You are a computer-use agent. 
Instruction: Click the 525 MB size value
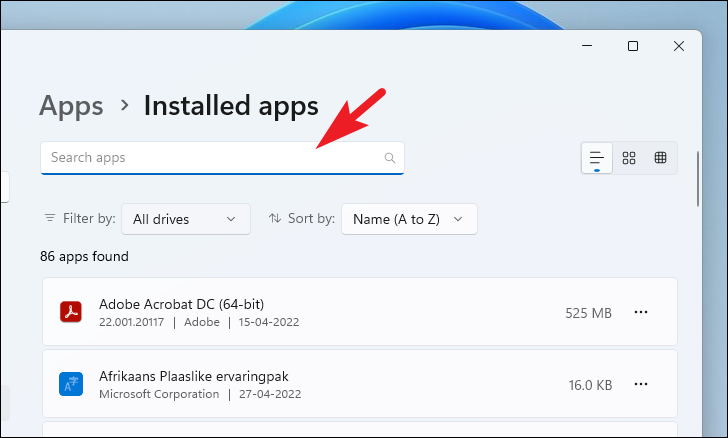(588, 313)
